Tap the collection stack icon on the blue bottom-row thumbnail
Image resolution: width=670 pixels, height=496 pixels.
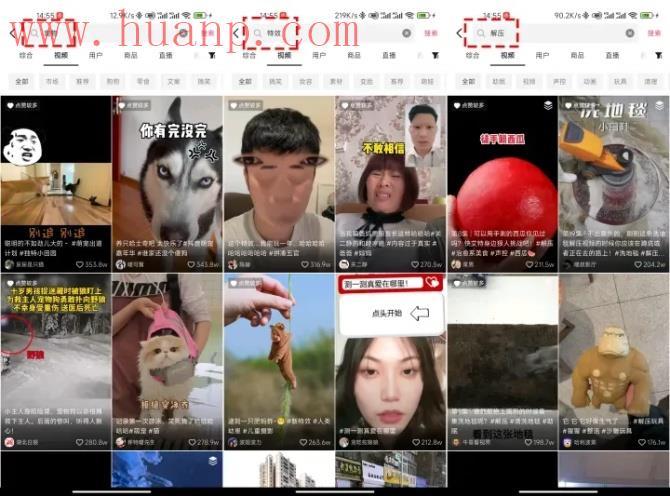coord(213,461)
